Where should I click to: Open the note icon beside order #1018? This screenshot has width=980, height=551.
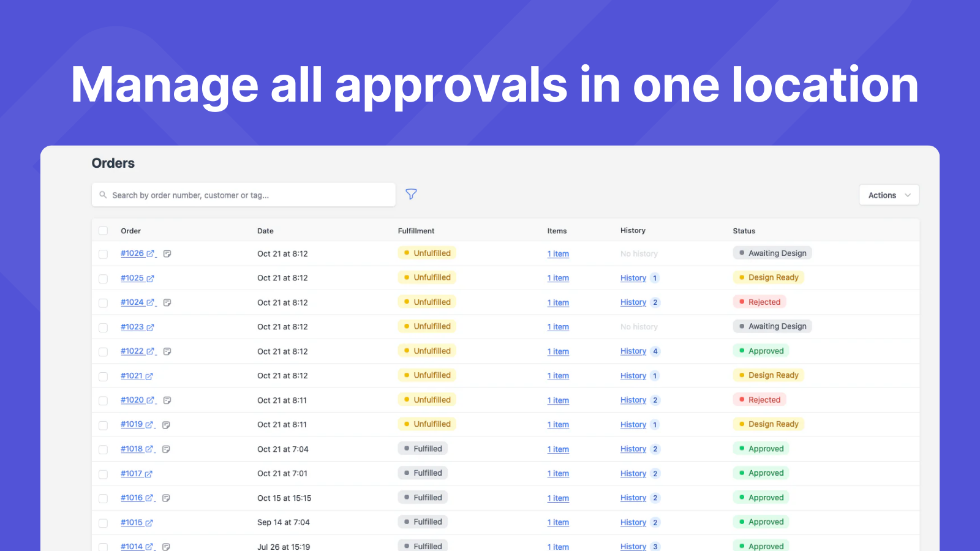click(166, 449)
